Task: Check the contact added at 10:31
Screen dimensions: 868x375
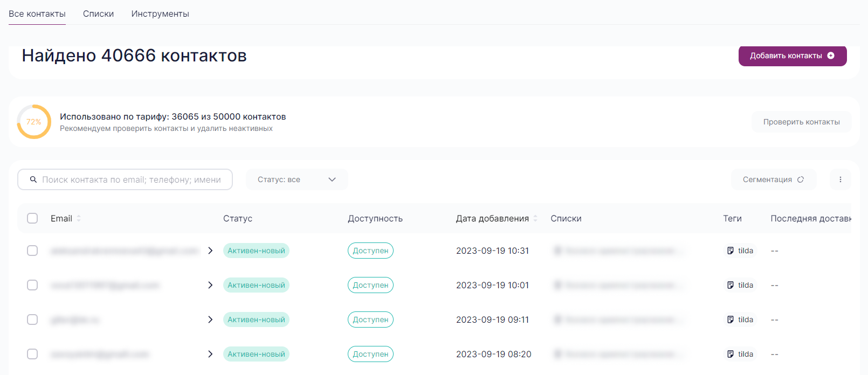Action: point(32,251)
